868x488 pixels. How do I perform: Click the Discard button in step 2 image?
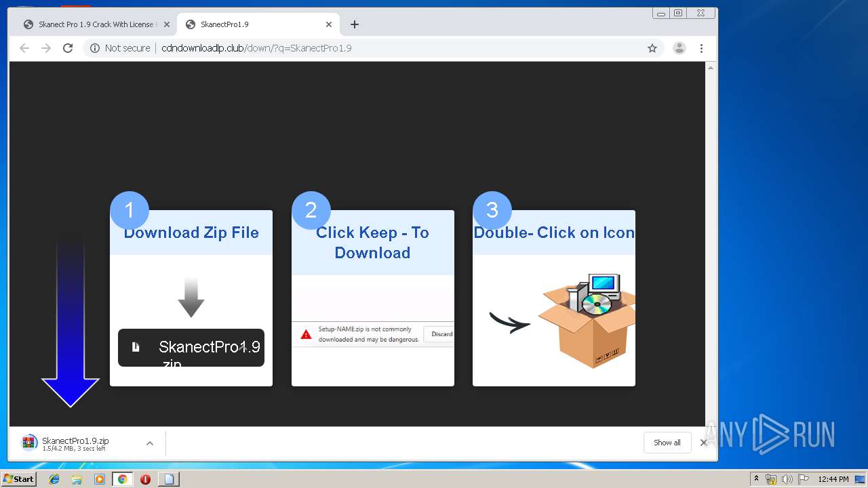pyautogui.click(x=441, y=334)
